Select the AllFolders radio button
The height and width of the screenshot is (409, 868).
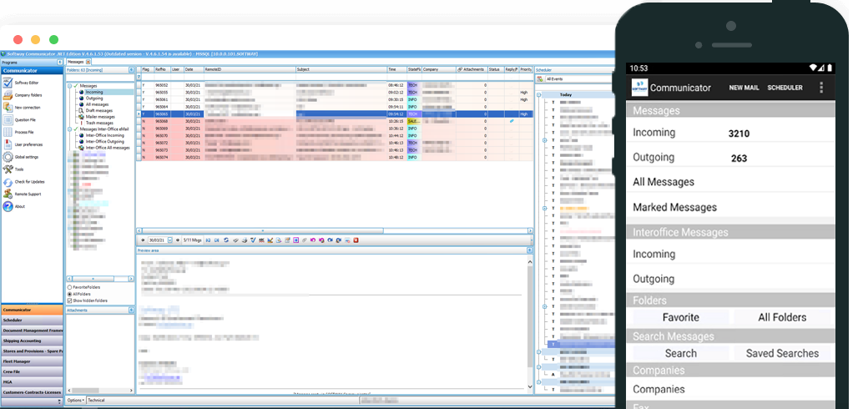tap(69, 294)
